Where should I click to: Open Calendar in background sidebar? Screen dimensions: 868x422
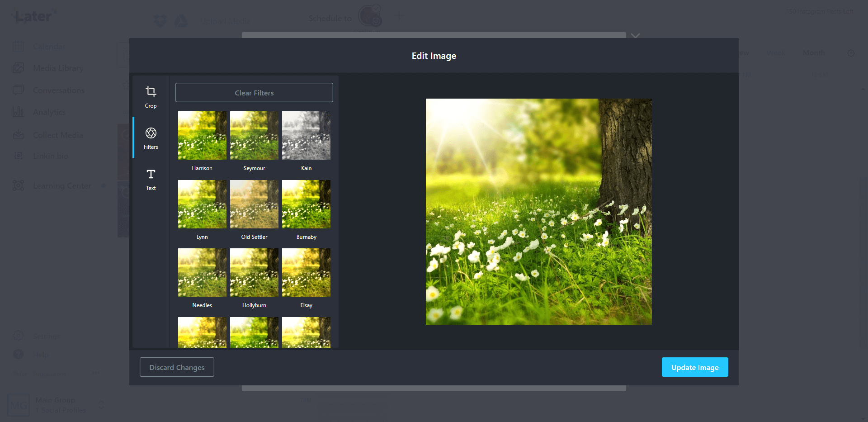click(49, 47)
